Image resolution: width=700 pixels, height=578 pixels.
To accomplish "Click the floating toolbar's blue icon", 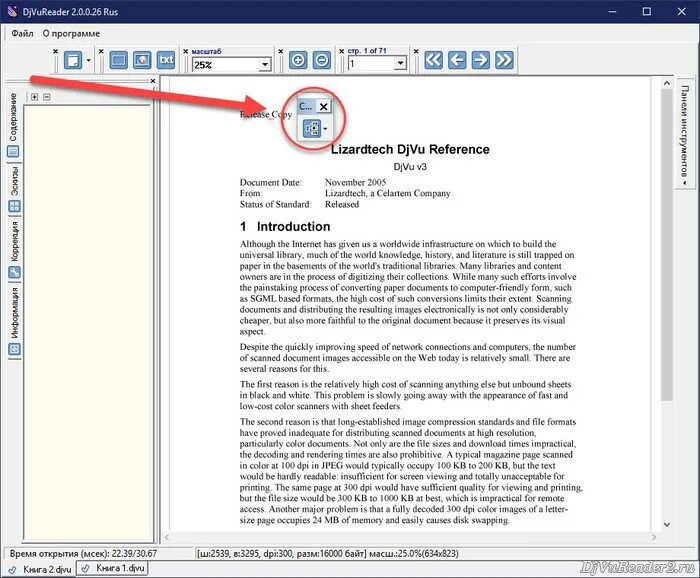I will tap(312, 129).
